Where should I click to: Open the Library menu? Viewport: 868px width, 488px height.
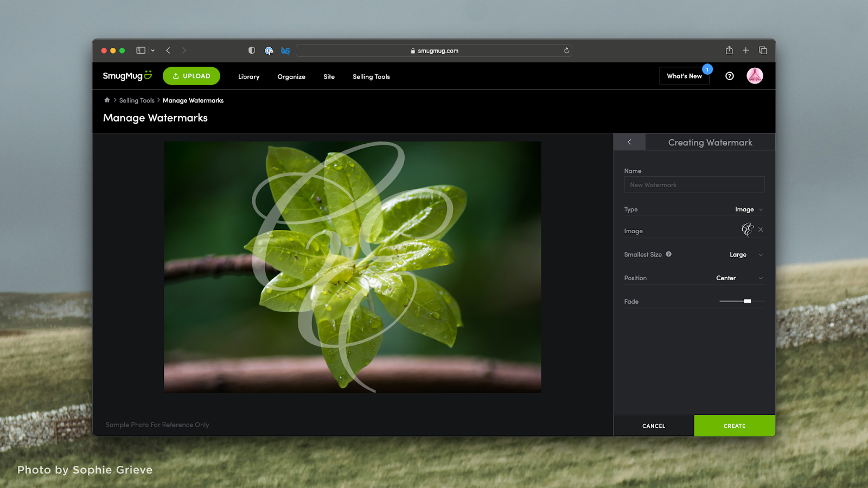pyautogui.click(x=248, y=76)
